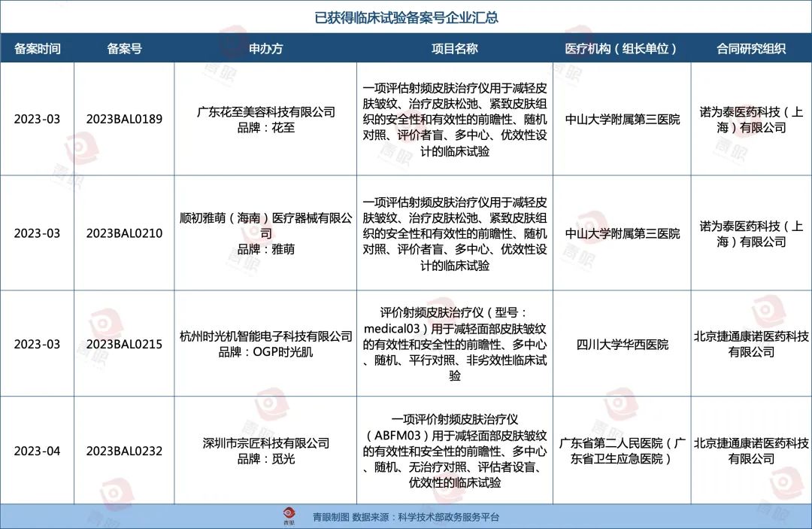Image resolution: width=812 pixels, height=529 pixels.
Task: Click the 申办方 column header
Action: pos(265,49)
